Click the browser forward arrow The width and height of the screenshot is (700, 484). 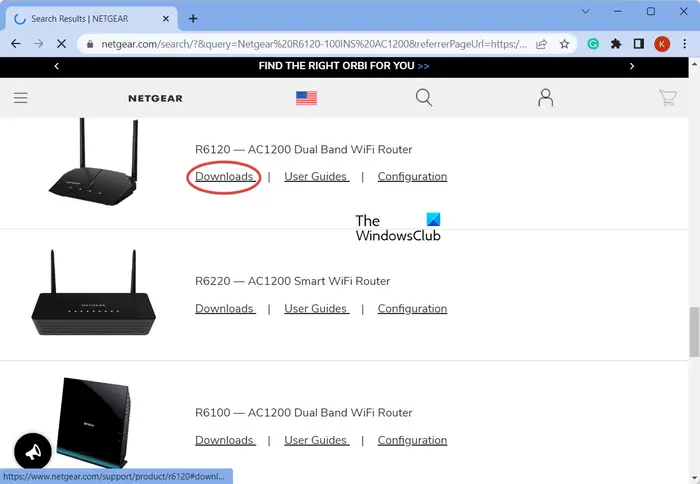click(39, 44)
